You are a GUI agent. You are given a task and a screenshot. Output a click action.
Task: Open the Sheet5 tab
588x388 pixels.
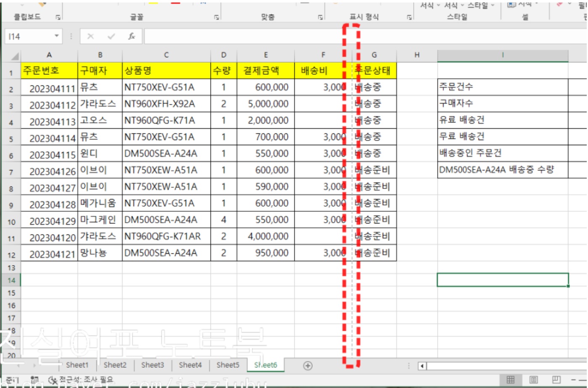tap(228, 365)
